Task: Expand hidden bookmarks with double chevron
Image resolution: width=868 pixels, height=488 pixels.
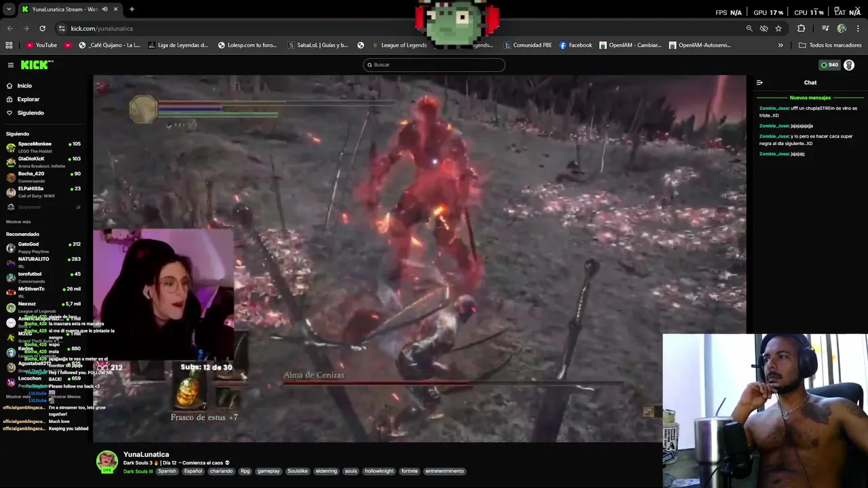Action: tap(781, 45)
